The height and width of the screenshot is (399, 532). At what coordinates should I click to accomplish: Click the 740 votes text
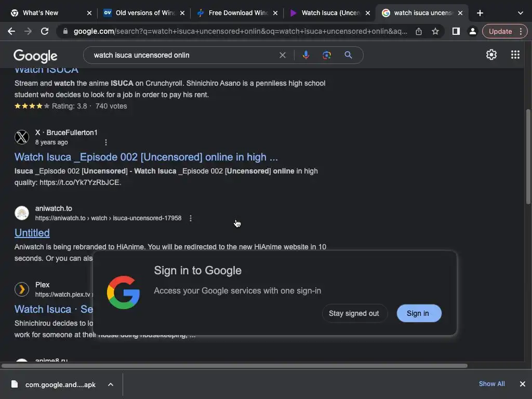click(111, 106)
